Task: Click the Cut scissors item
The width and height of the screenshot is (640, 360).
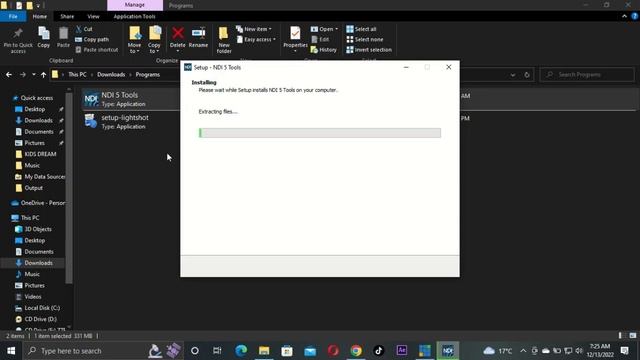Action: click(x=84, y=29)
